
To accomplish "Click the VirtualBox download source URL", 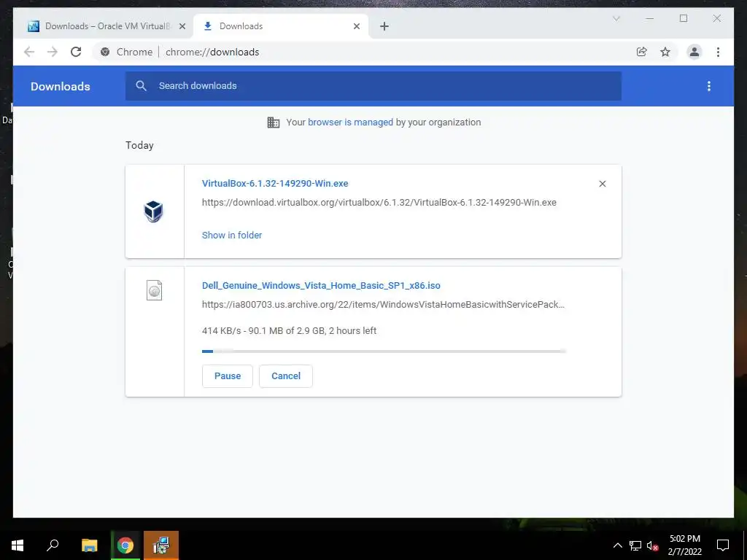I will (379, 203).
